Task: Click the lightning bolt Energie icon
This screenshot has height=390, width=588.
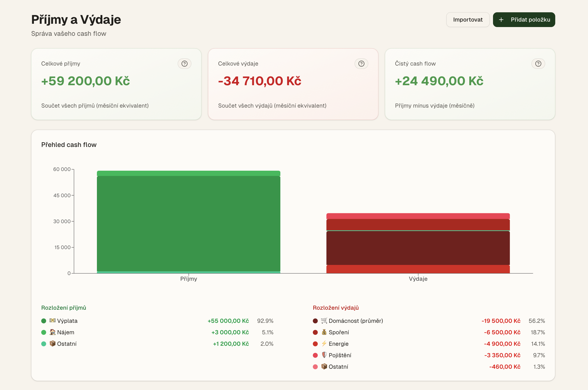Action: (324, 344)
